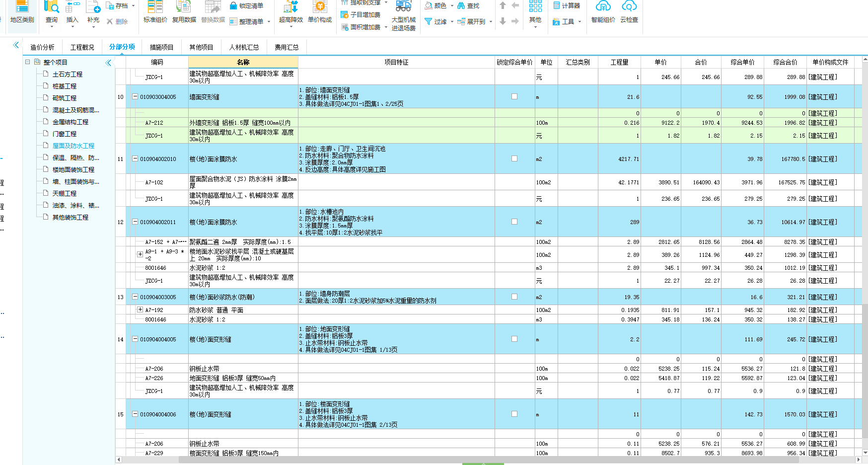The height and width of the screenshot is (465, 868).
Task: Click 整理清单 organize list icon
Action: click(x=233, y=21)
